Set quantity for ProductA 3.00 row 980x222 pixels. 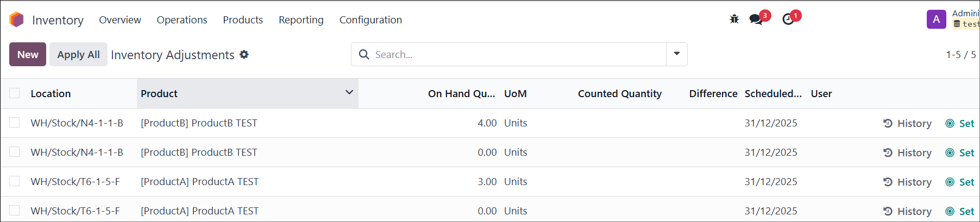[960, 182]
